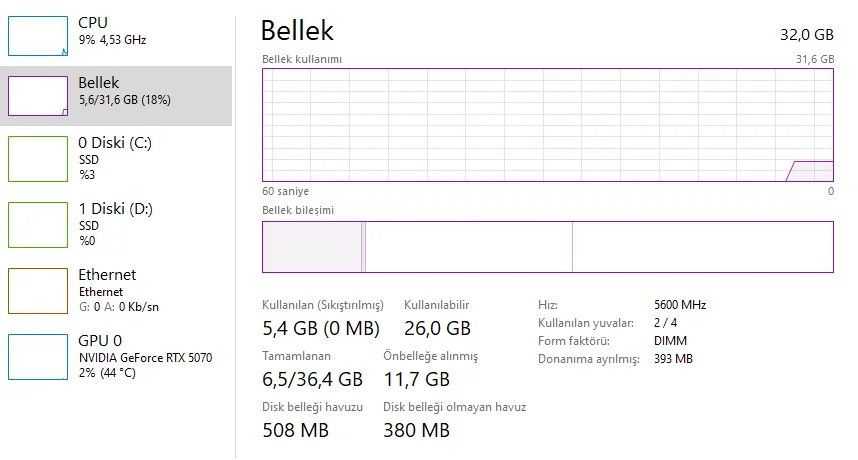Click the Bellek kullanımı usage graph
This screenshot has height=460, width=858.
pyautogui.click(x=547, y=125)
